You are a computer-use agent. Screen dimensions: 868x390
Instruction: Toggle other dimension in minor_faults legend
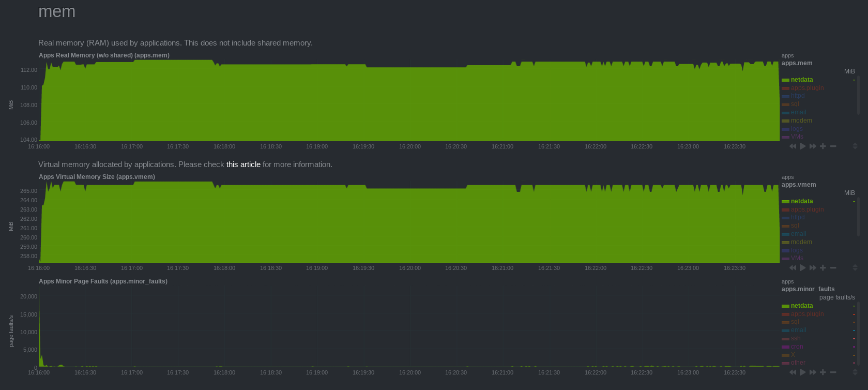(x=798, y=363)
